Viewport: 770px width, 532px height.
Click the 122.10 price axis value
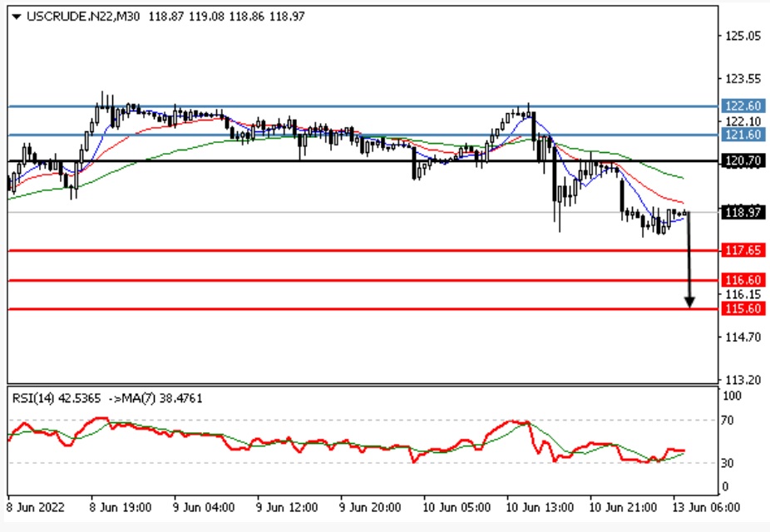pyautogui.click(x=743, y=121)
